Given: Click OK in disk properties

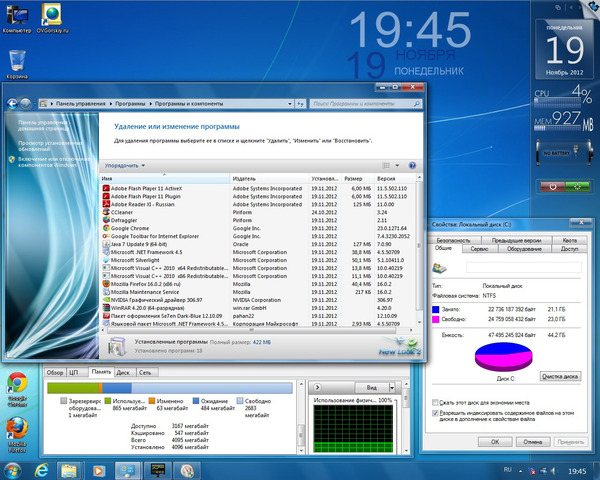Looking at the screenshot, I should pyautogui.click(x=495, y=442).
